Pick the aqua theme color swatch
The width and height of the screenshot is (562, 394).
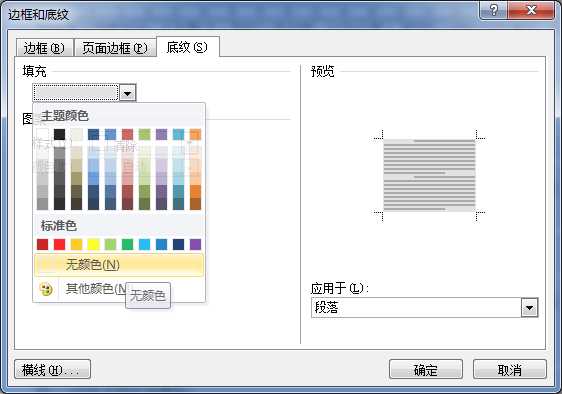click(x=178, y=134)
